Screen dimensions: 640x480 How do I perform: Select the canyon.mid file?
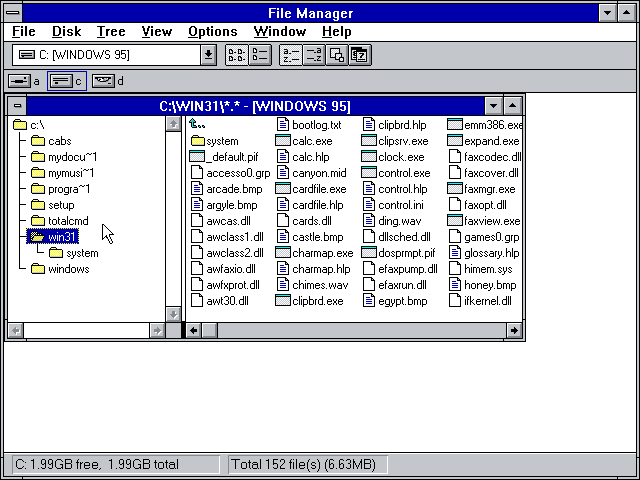(x=312, y=173)
